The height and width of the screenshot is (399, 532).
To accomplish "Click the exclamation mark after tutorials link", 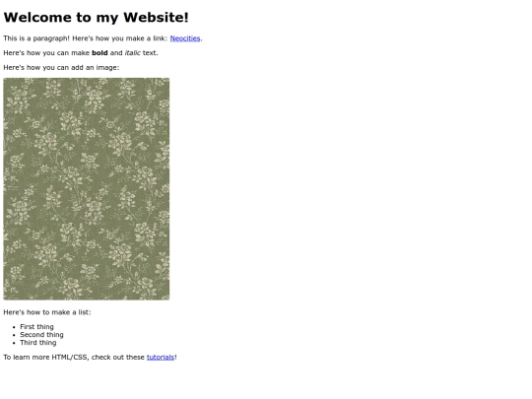I will click(x=175, y=358).
